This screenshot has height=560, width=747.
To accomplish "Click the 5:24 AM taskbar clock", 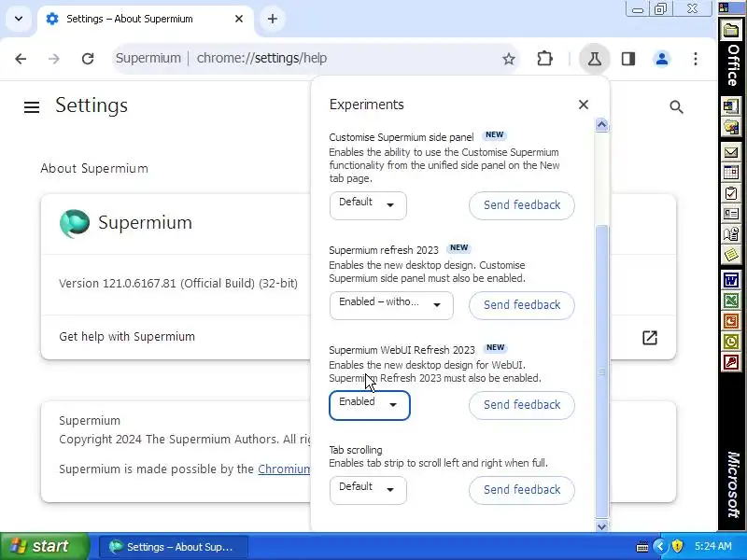I will [712, 546].
